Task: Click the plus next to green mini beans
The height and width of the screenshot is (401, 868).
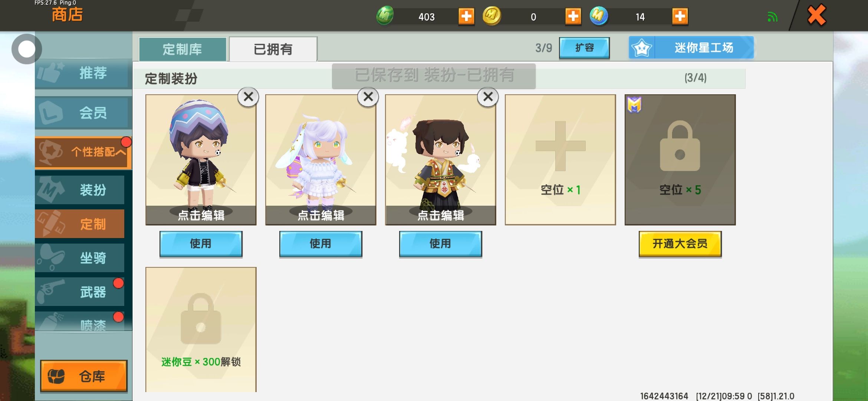Action: tap(466, 17)
